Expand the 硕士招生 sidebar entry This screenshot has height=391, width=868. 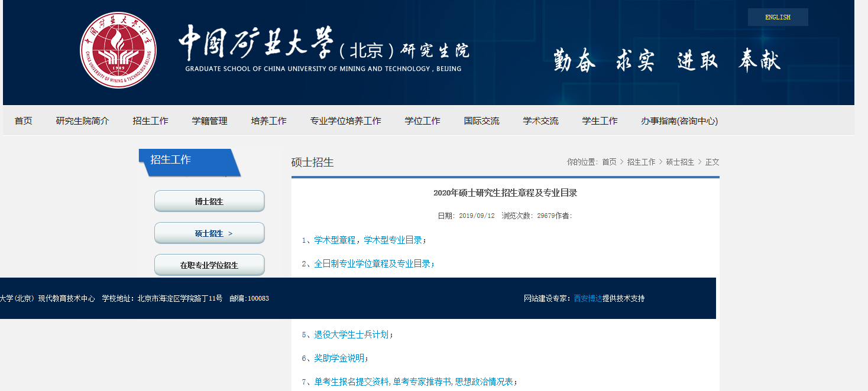[209, 233]
